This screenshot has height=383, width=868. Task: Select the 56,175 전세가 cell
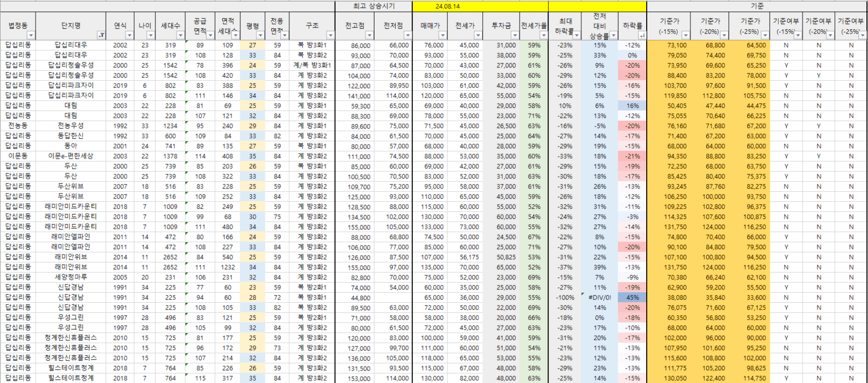pos(465,257)
